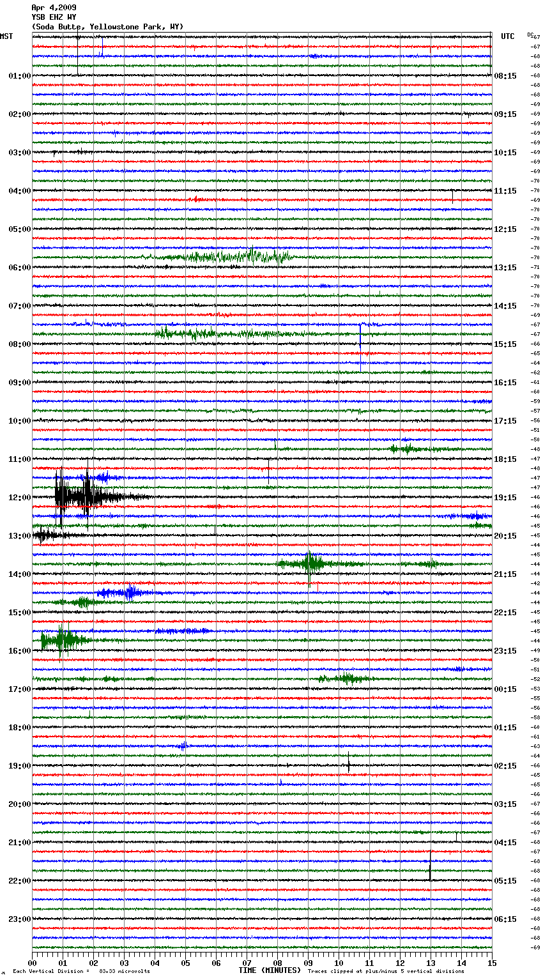Click the "Traces clipped at plus/minus 5 vertical divisions" note
The image size is (543, 980).
coord(386,971)
